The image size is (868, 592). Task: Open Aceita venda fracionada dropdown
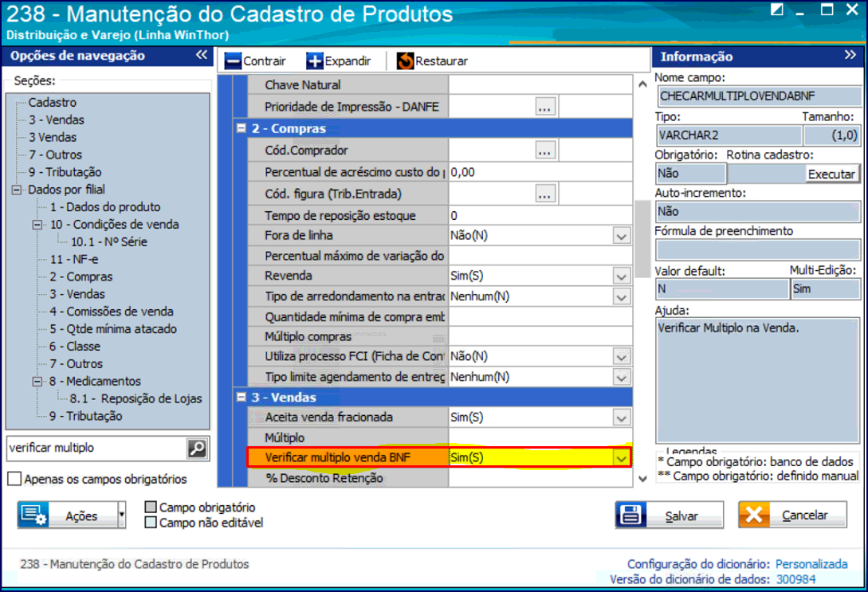622,418
